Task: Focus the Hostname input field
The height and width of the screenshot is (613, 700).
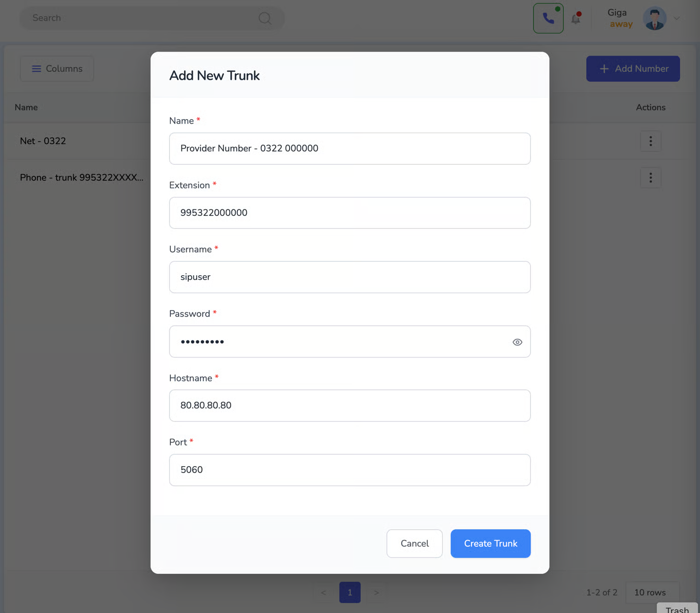Action: coord(350,405)
